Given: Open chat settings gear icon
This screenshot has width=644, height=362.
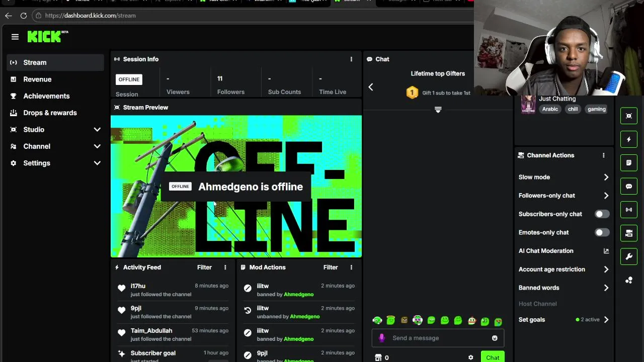Looking at the screenshot, I should point(471,357).
